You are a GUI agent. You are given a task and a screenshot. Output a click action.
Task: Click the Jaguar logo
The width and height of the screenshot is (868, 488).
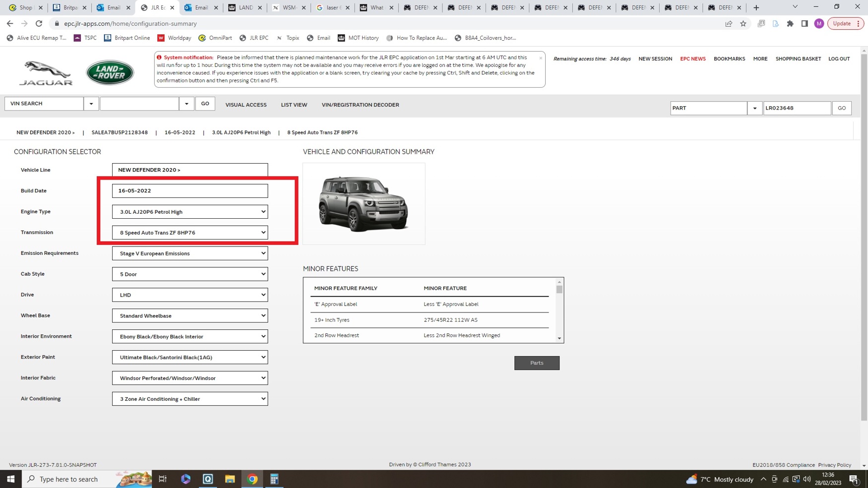(46, 73)
